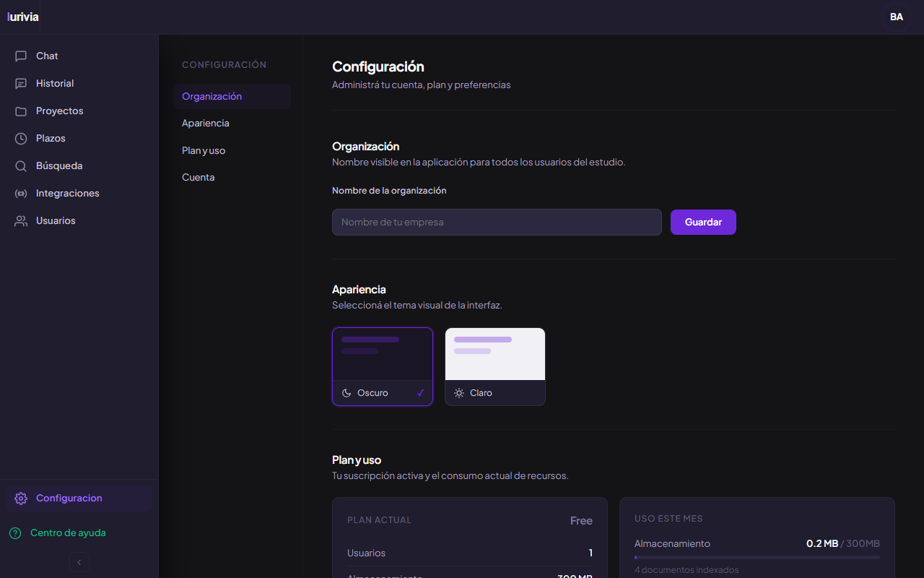924x578 pixels.
Task: Go to Integraciones
Action: click(x=79, y=194)
